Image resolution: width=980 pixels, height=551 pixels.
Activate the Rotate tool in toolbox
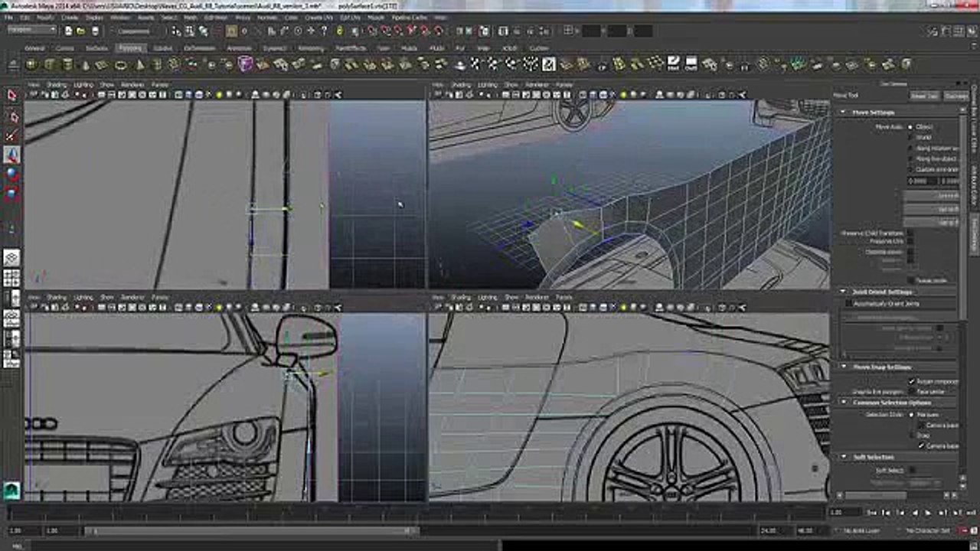click(12, 174)
